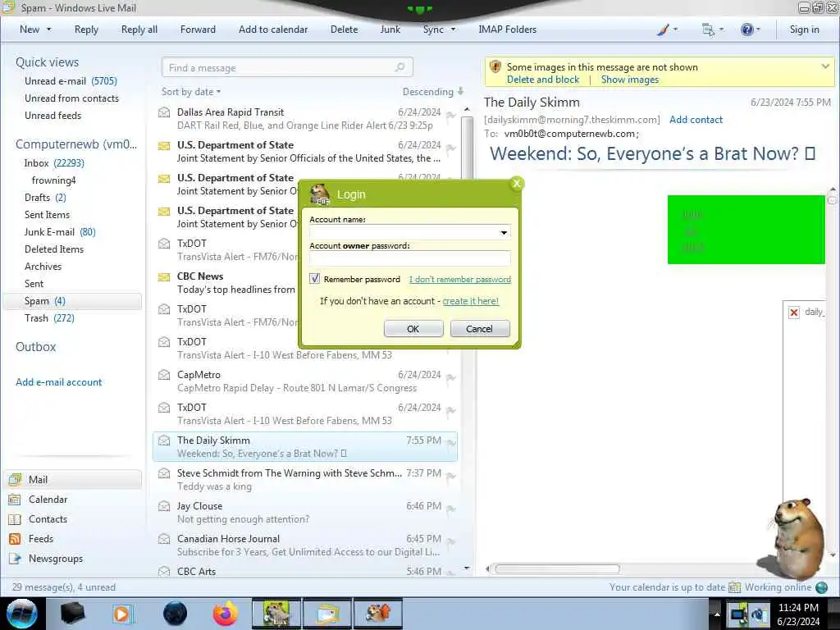Image resolution: width=840 pixels, height=630 pixels.
Task: Show hidden system tray icons
Action: (x=717, y=614)
